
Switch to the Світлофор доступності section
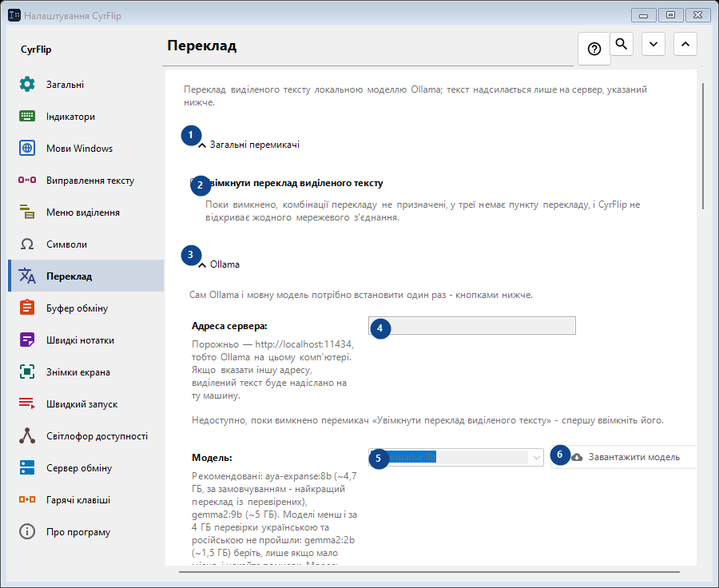pos(85,435)
